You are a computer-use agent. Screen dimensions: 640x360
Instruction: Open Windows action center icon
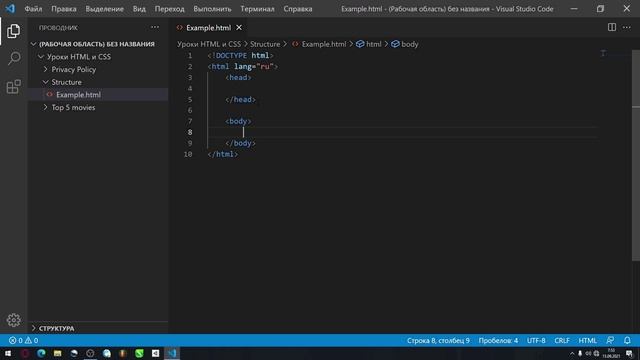629,353
